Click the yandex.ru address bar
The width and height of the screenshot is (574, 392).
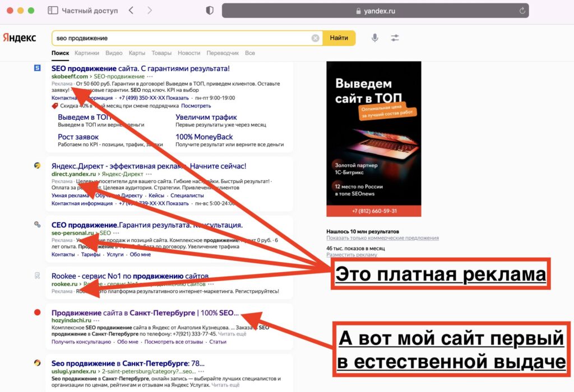point(375,11)
